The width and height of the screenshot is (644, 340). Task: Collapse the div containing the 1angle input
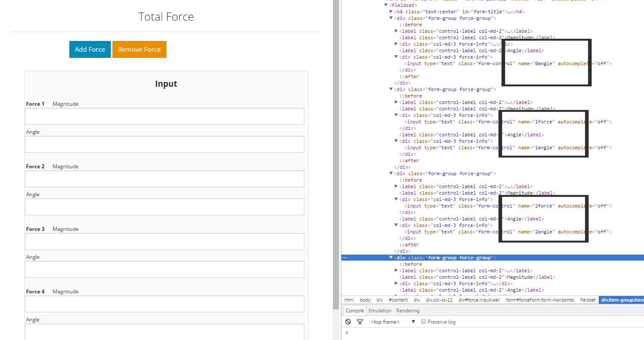click(396, 141)
